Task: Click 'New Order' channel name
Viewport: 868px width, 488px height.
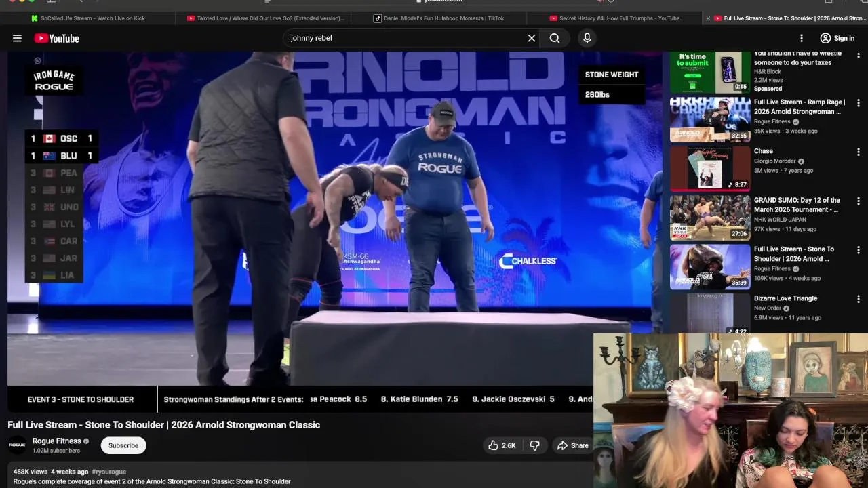Action: coord(768,308)
